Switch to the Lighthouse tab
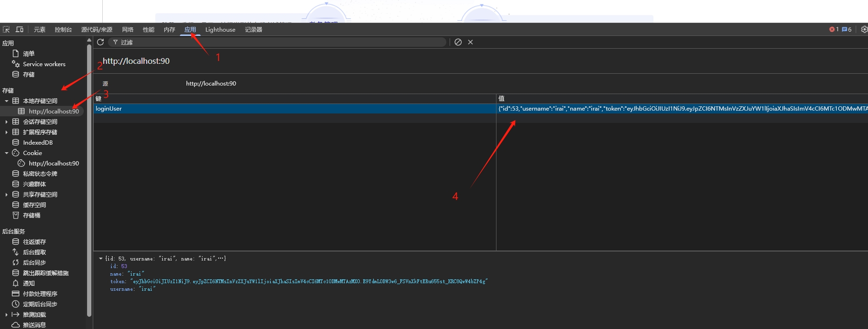 point(220,29)
